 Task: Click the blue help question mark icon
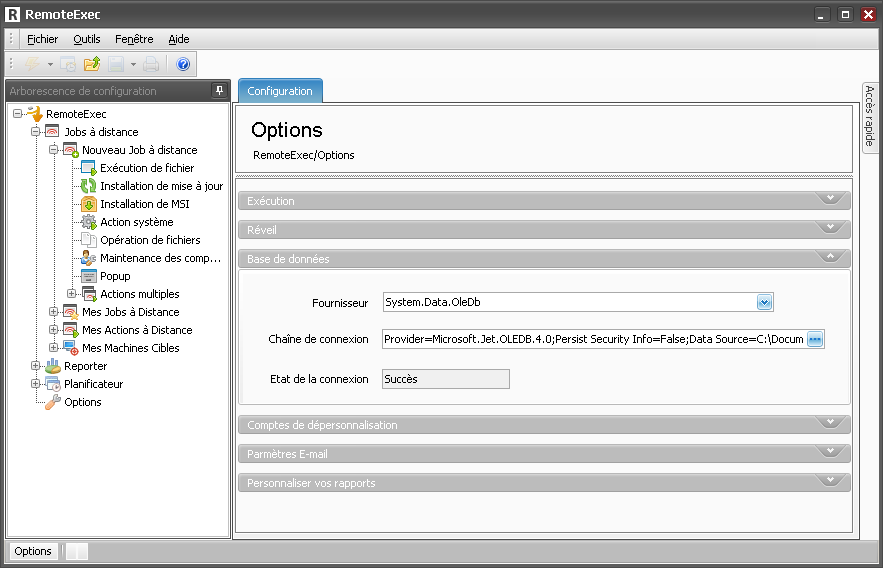[183, 64]
